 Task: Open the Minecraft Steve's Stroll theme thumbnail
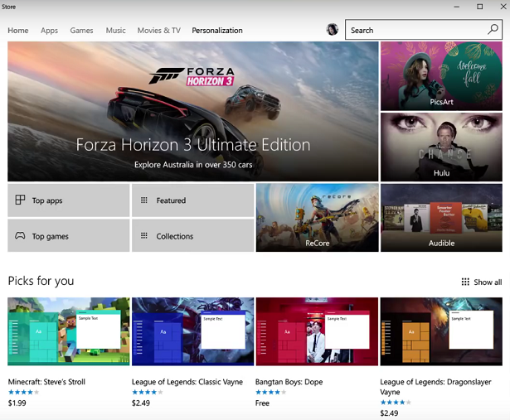pyautogui.click(x=69, y=331)
